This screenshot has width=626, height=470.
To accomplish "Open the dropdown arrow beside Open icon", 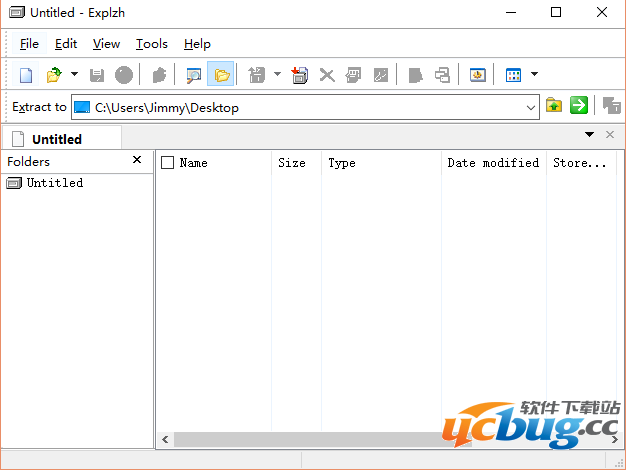I will (x=74, y=75).
